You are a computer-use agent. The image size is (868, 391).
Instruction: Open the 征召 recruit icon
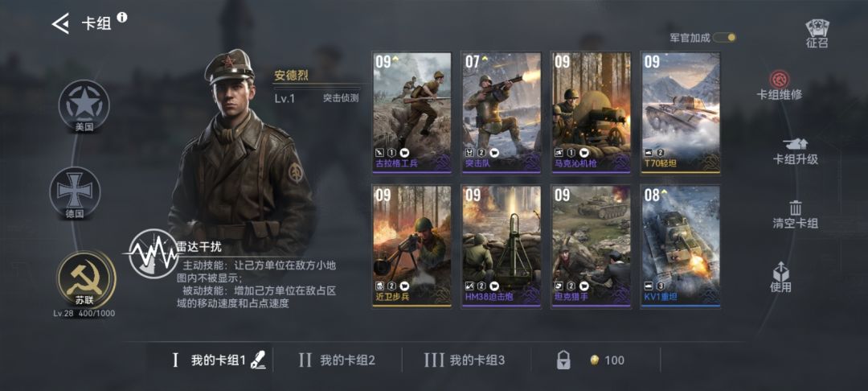(817, 33)
